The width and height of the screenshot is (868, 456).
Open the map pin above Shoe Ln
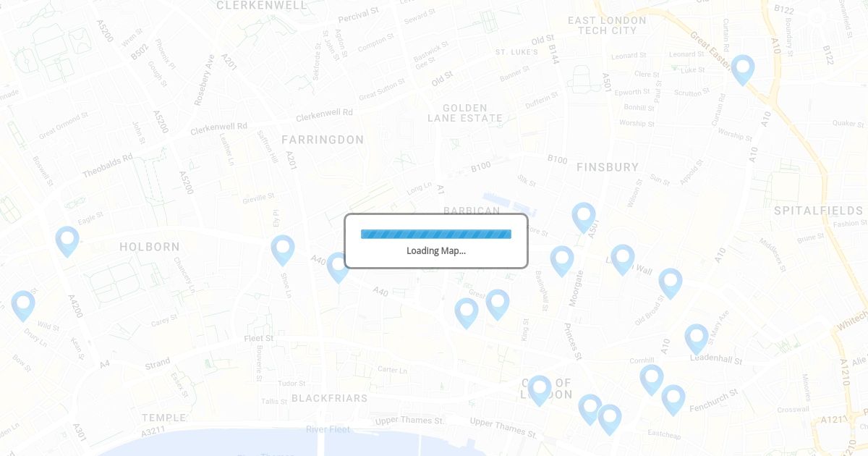click(x=283, y=250)
